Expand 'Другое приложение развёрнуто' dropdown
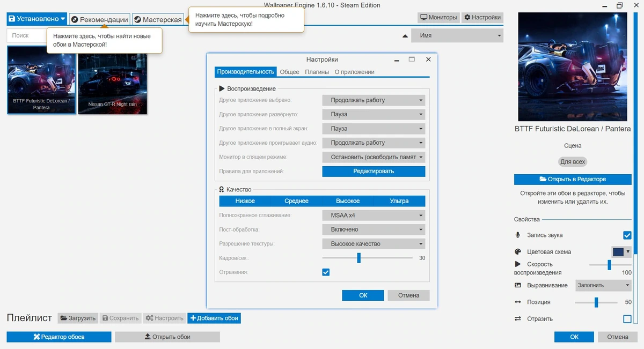The image size is (644, 349). click(x=374, y=114)
